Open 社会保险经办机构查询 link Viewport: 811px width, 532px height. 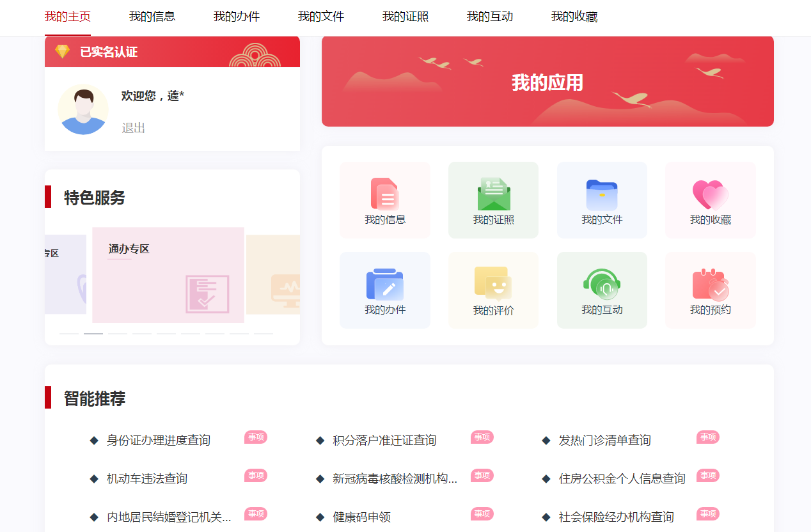[617, 517]
